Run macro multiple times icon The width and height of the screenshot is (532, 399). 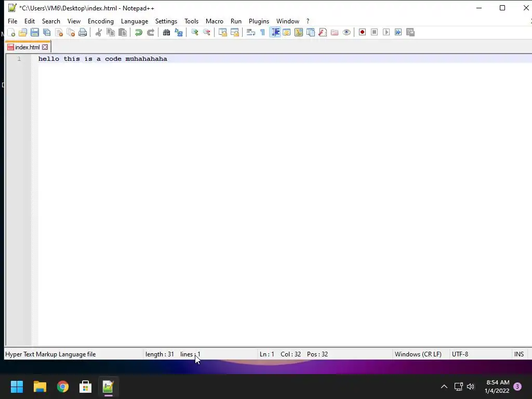coord(398,32)
